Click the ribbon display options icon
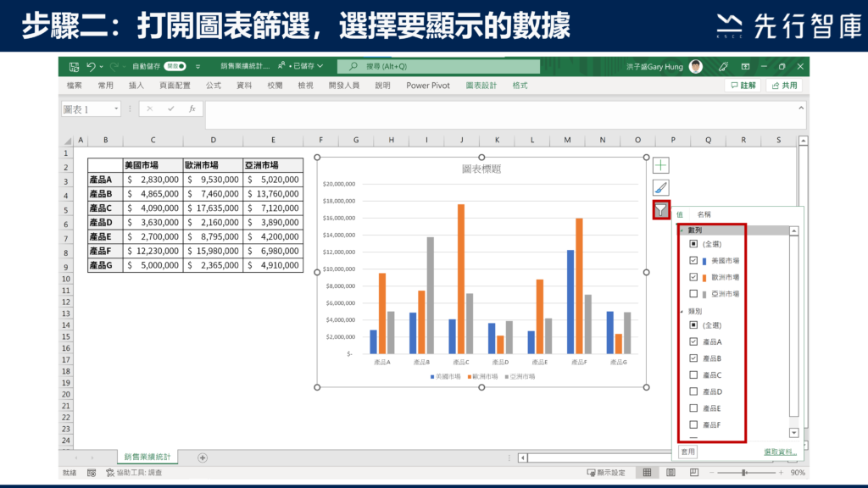Screen dimensions: 868x488 pyautogui.click(x=745, y=66)
